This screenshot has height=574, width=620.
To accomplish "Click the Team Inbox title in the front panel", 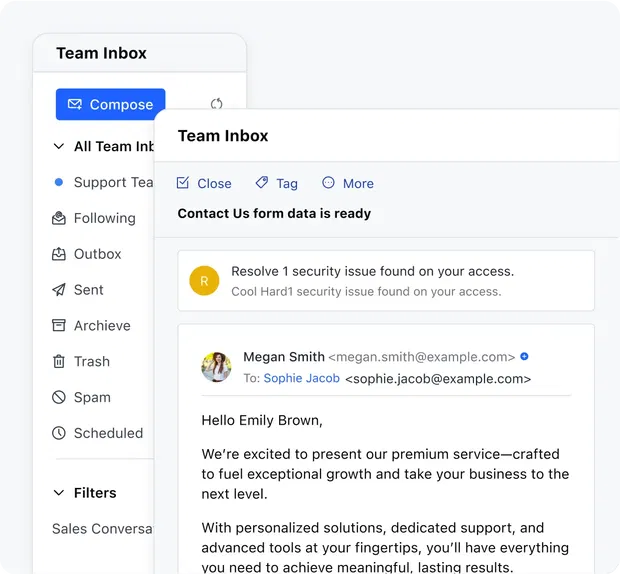I will pyautogui.click(x=223, y=136).
